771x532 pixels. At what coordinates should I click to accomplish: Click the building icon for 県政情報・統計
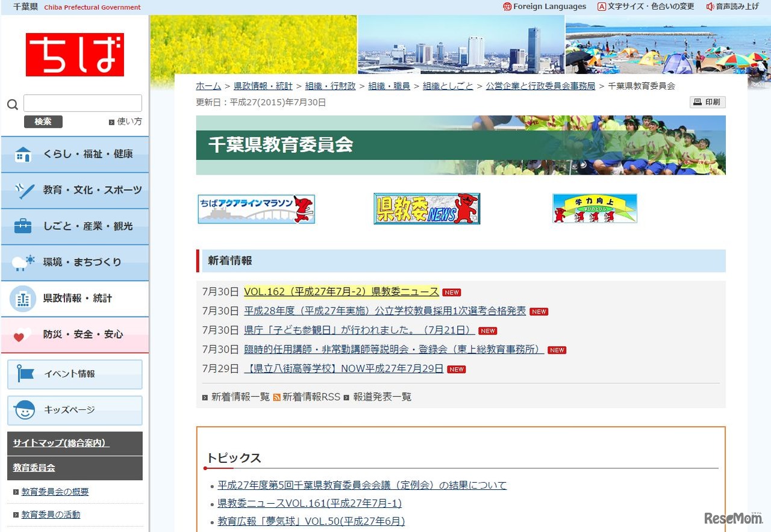(22, 298)
